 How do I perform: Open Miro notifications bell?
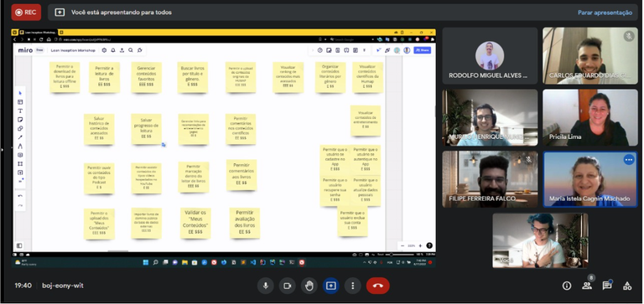113,50
